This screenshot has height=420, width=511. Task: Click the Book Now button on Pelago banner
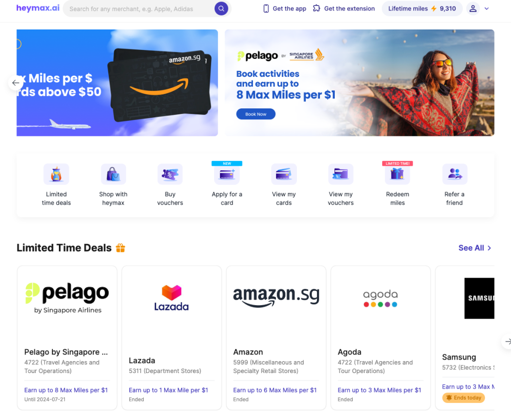[x=256, y=114]
